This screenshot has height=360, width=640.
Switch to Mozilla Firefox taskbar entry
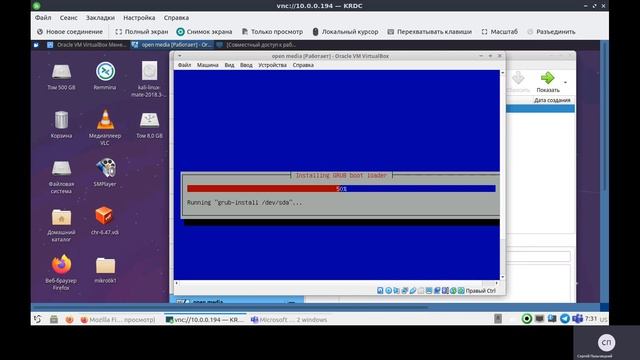[x=118, y=320]
